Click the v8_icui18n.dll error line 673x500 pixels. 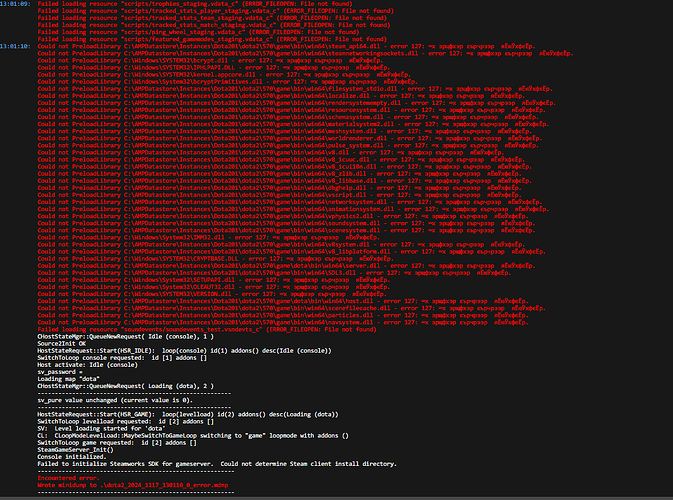285,167
